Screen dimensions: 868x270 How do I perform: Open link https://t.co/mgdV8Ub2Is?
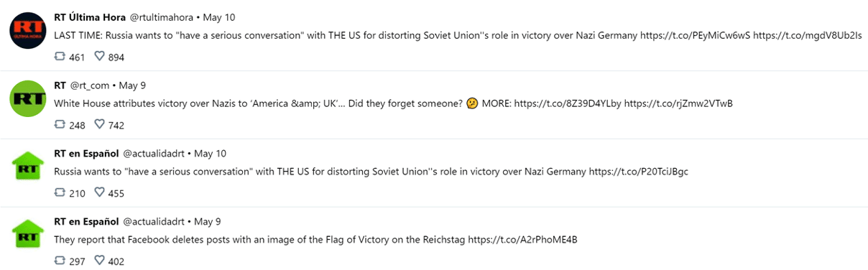[808, 34]
